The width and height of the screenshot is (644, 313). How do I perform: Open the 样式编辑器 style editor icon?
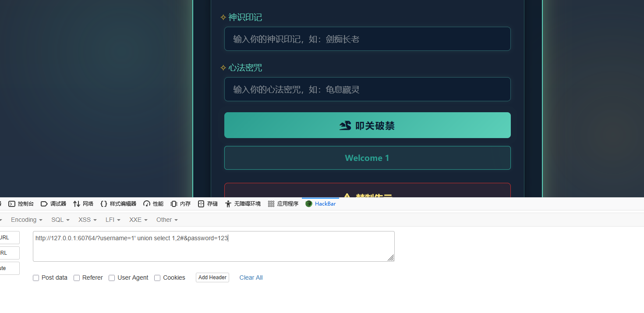104,204
